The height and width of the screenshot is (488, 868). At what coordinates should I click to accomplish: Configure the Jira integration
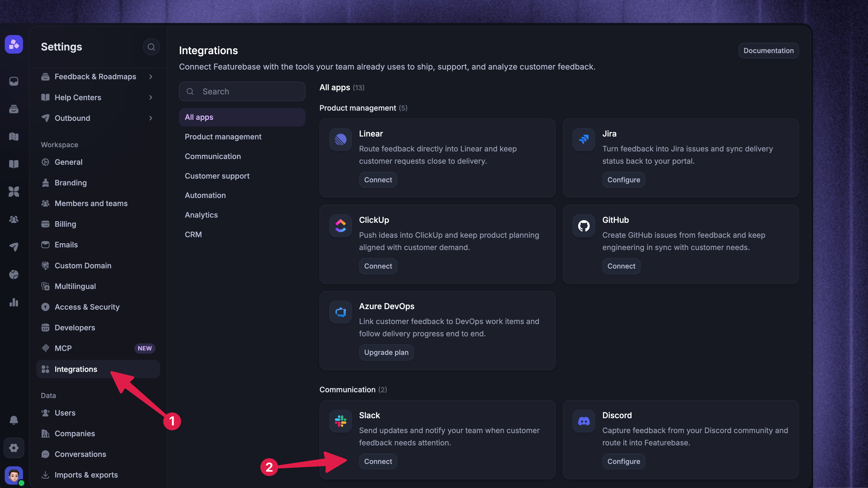coord(624,180)
